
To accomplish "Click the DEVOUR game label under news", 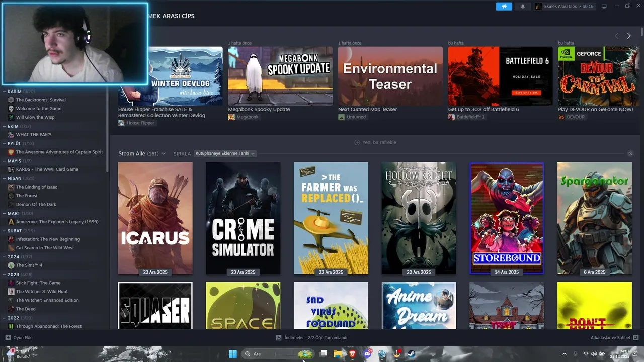I will coord(572,117).
